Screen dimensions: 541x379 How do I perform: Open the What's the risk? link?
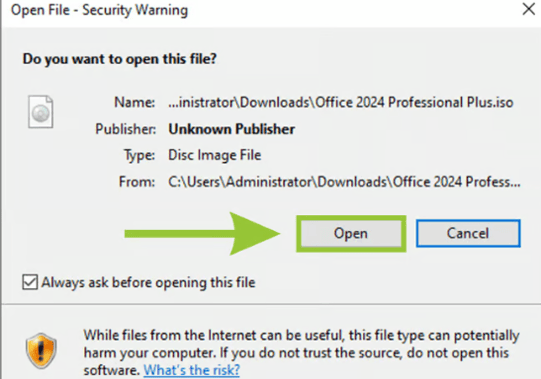click(191, 370)
